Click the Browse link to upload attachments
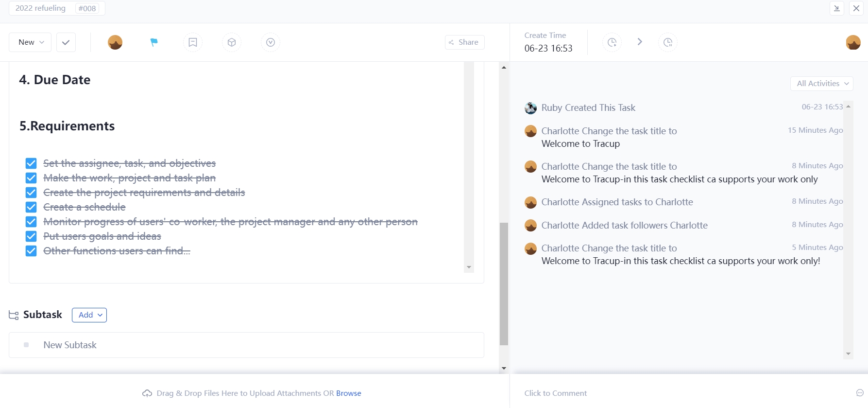Screen dimensions: 868x408 click(x=348, y=393)
